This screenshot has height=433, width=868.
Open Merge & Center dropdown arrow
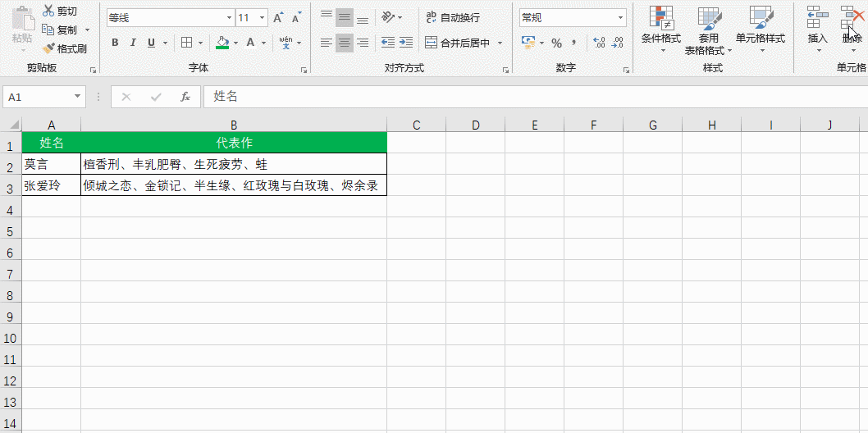[x=500, y=43]
